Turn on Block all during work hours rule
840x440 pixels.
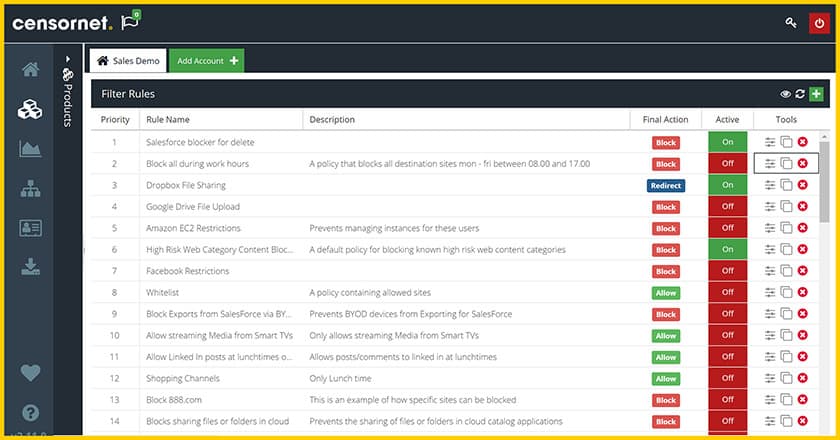(x=728, y=163)
